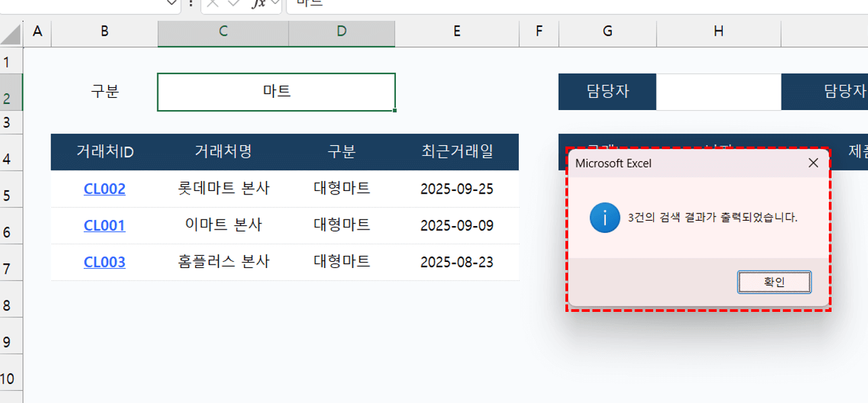Select the 담당자 header cell
This screenshot has width=868, height=403.
607,91
